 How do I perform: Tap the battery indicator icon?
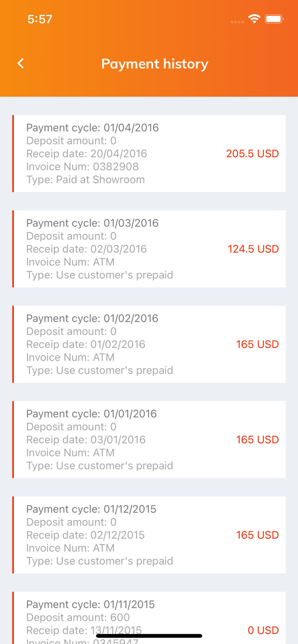pyautogui.click(x=274, y=19)
